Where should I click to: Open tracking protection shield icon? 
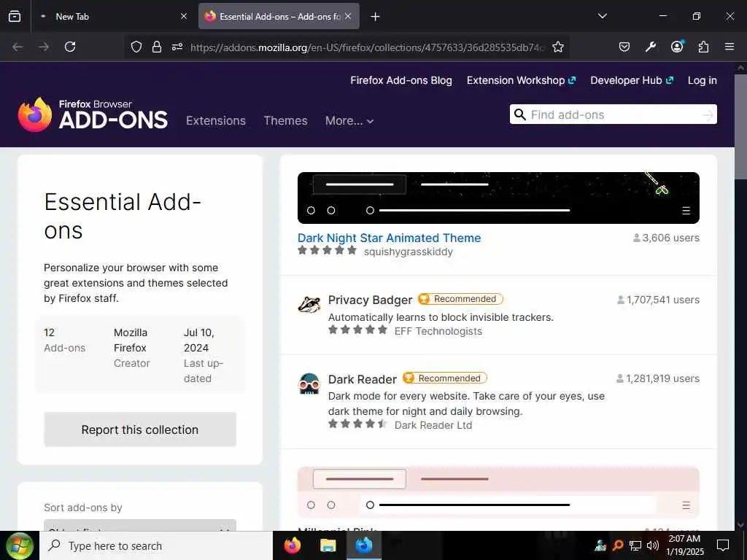pos(136,47)
